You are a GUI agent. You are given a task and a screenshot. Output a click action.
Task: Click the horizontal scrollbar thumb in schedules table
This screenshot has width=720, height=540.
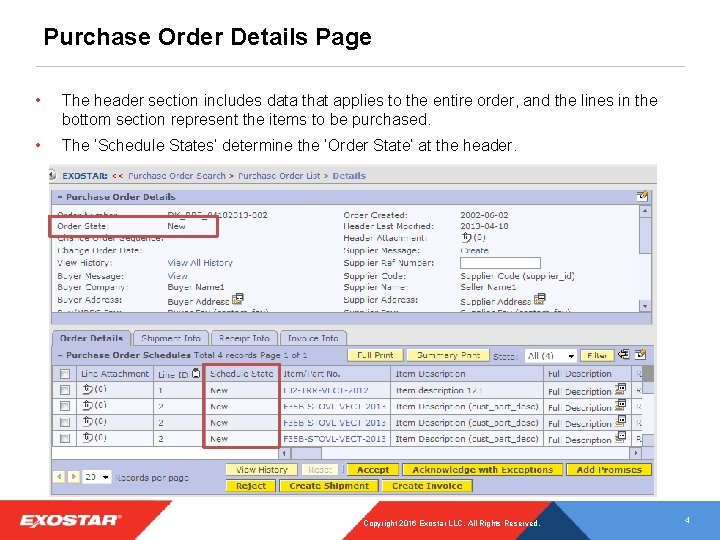[x=306, y=453]
